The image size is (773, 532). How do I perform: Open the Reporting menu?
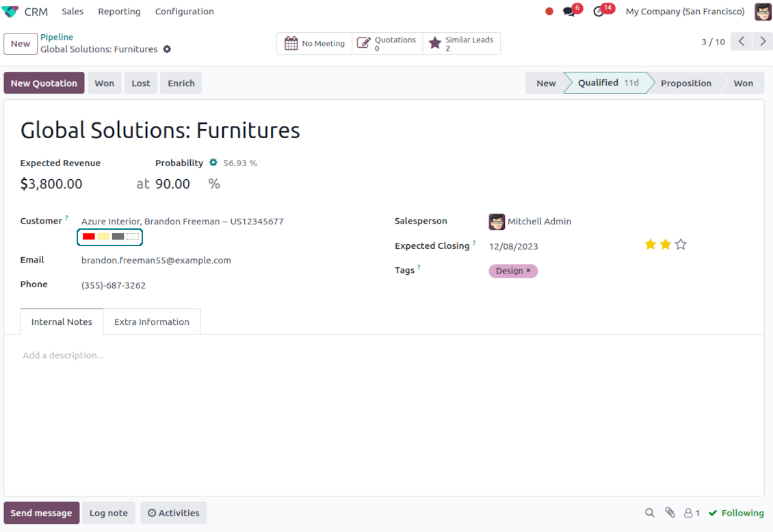click(x=119, y=12)
